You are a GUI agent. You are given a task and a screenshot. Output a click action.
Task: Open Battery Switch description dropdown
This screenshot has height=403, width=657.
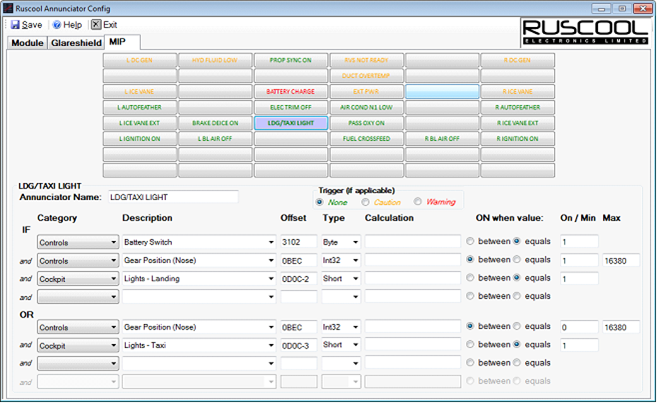click(x=271, y=242)
